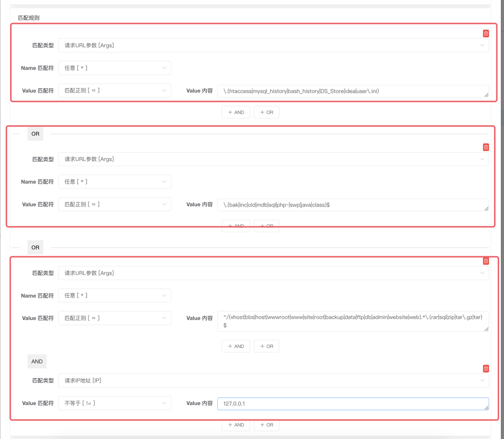Focus the Value 内容 field containing 127.0.0.1
The image size is (504, 439).
point(353,404)
